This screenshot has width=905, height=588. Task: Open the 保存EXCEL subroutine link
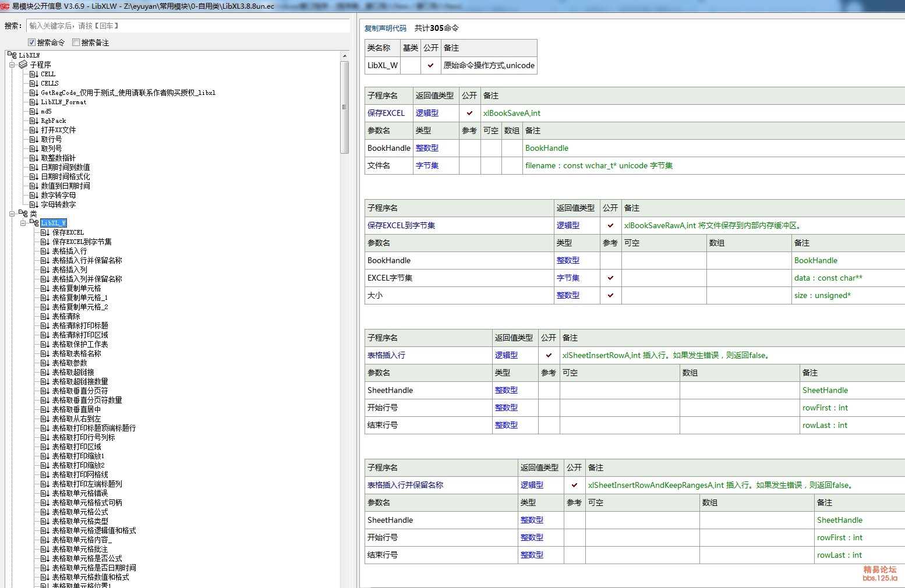click(386, 113)
